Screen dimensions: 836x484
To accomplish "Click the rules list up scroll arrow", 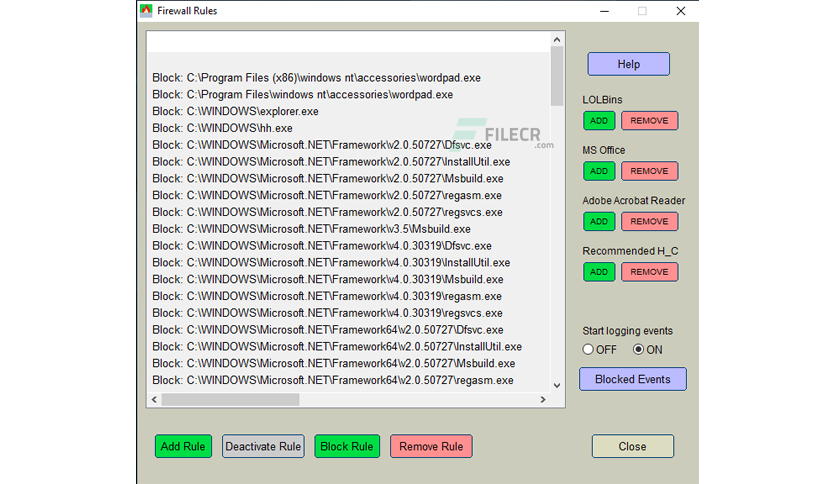I will (x=557, y=39).
